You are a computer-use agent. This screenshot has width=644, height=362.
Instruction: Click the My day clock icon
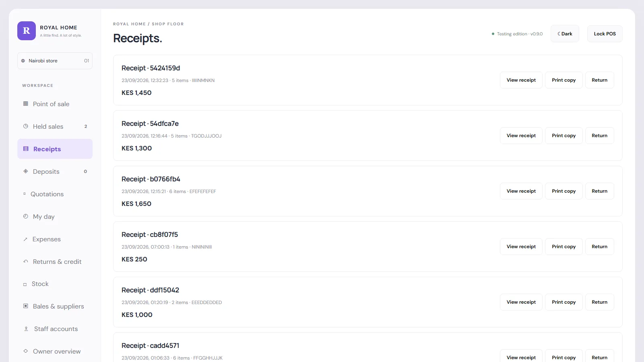coord(26,216)
